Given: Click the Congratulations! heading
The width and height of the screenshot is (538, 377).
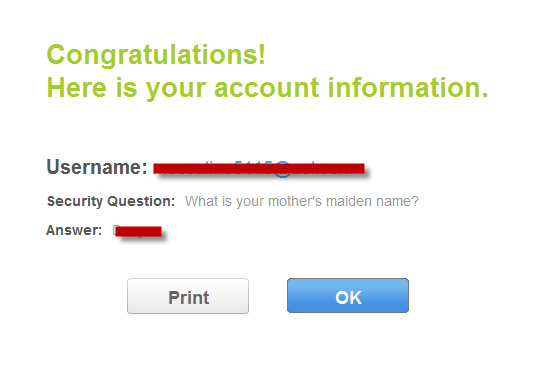Looking at the screenshot, I should click(x=156, y=55).
